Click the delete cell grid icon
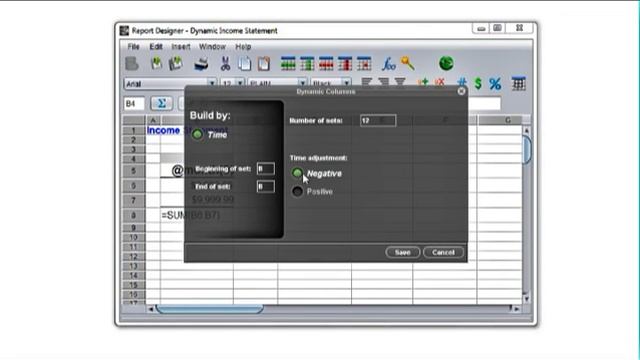This screenshot has width=640, height=360. 364,64
